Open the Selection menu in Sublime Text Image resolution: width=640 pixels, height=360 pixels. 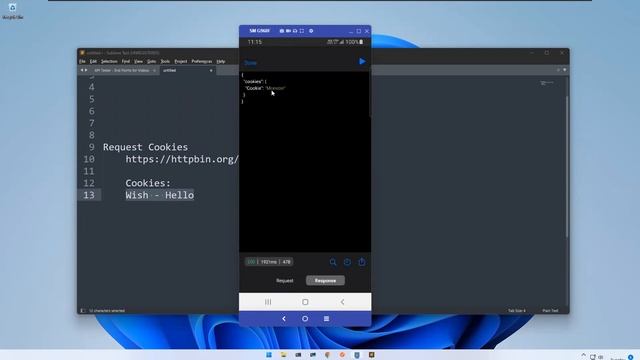(109, 61)
